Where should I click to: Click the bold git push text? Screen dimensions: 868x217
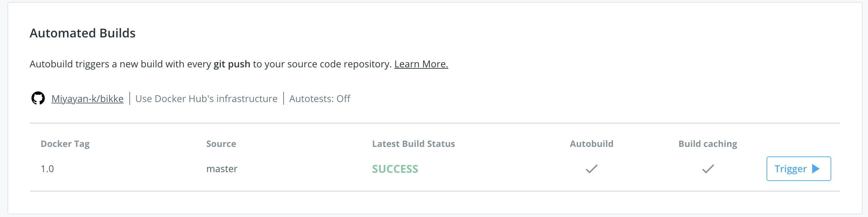click(232, 64)
